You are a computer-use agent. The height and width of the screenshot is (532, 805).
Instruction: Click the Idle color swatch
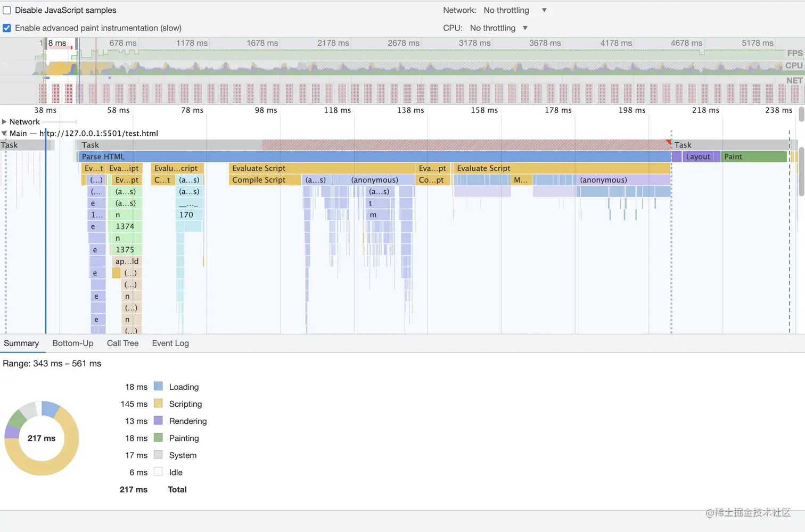158,471
